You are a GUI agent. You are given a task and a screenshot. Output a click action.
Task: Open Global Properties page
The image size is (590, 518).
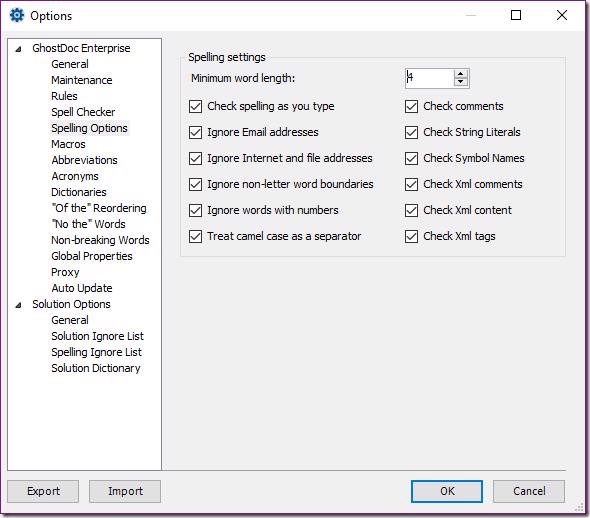point(92,256)
